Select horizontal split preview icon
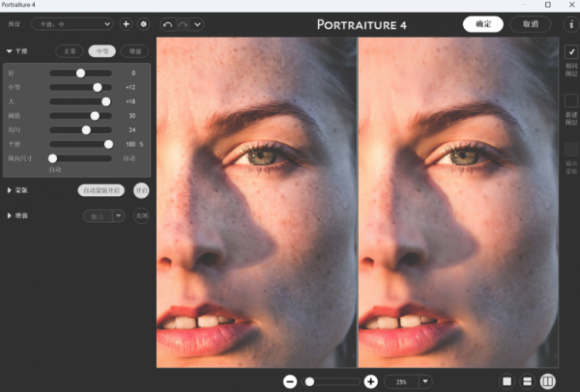Viewport: 580px width, 392px height. coord(527,382)
